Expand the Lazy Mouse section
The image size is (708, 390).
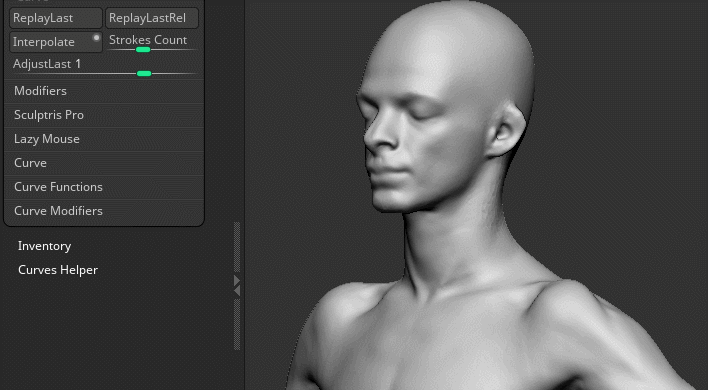point(104,139)
